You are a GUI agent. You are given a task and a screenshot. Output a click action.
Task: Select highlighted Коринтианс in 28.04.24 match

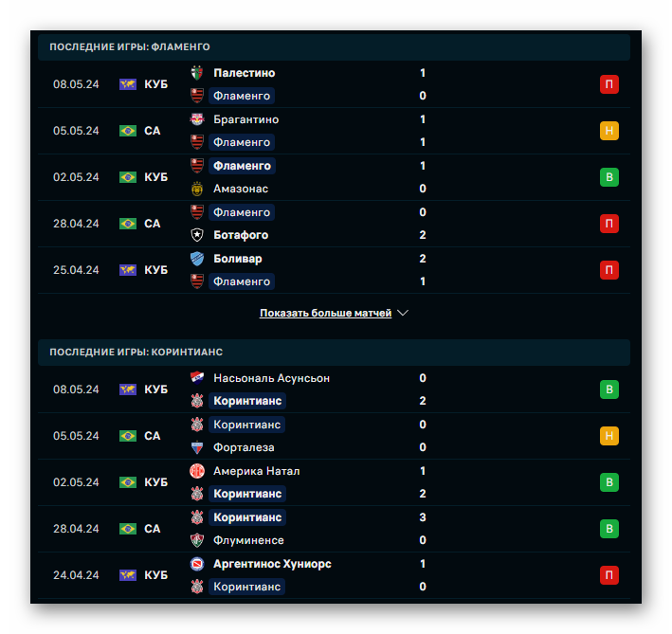247,517
